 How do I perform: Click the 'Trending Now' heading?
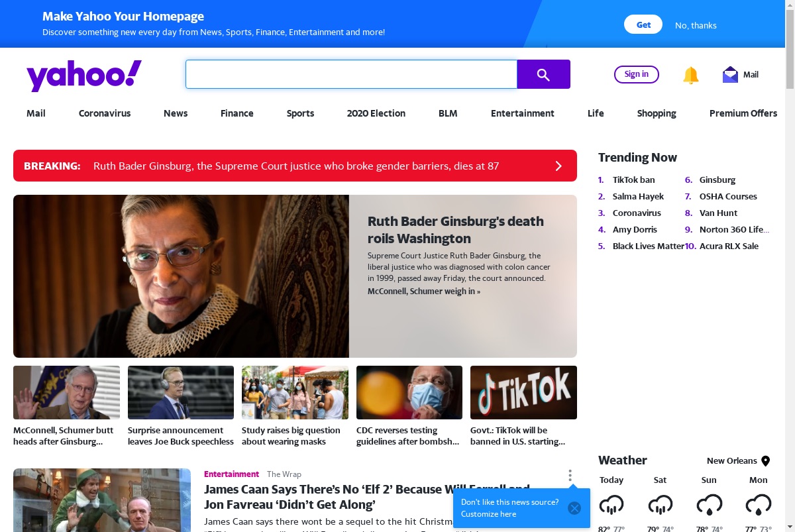637,158
